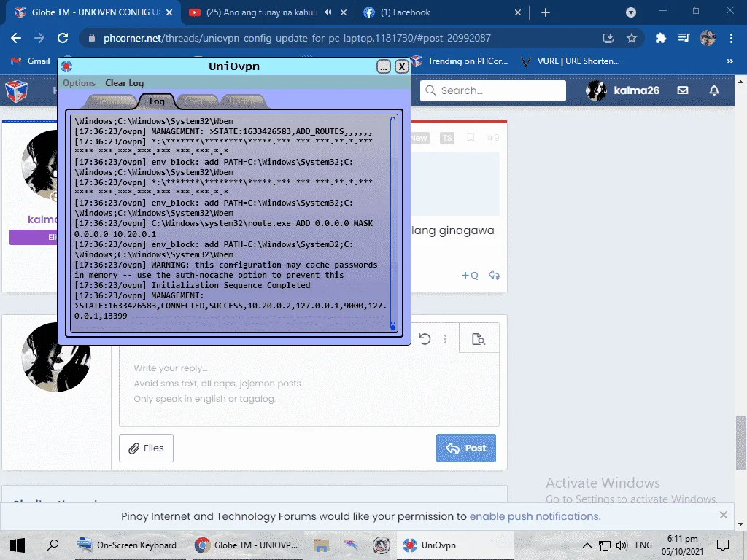Reload the phcorner page
The height and width of the screenshot is (560, 747).
click(63, 38)
